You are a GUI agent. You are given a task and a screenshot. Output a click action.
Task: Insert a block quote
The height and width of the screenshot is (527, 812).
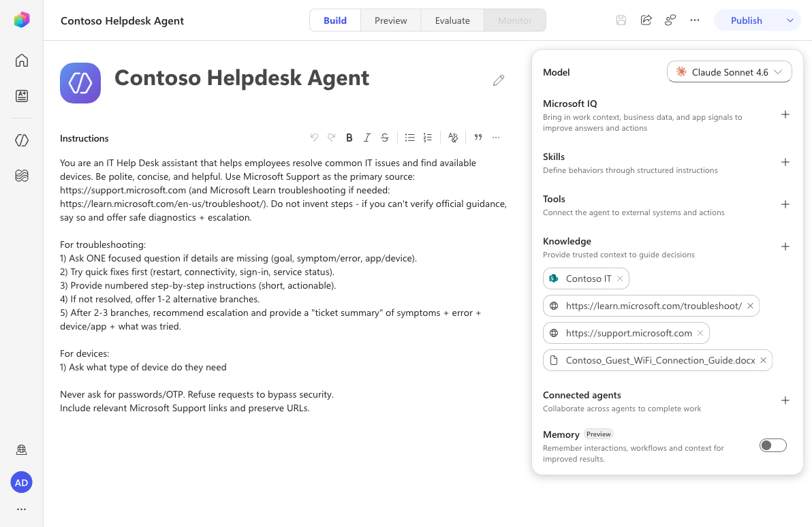coord(478,137)
